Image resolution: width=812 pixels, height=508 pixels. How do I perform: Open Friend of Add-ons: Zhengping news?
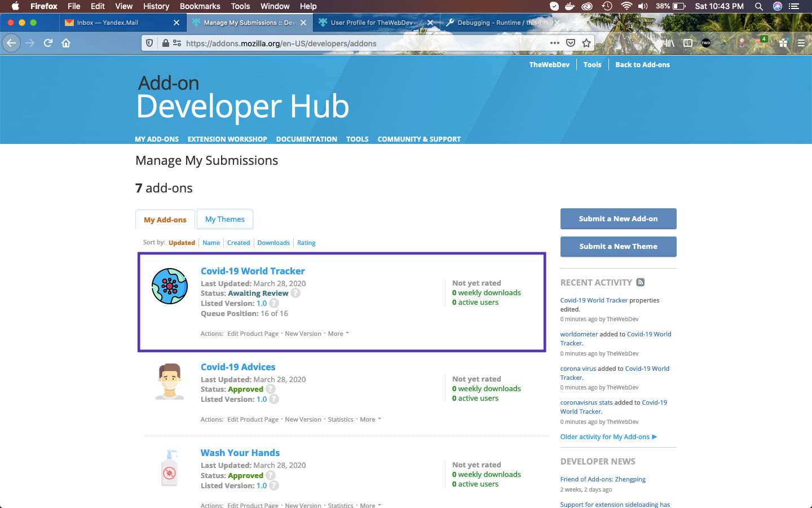point(603,479)
